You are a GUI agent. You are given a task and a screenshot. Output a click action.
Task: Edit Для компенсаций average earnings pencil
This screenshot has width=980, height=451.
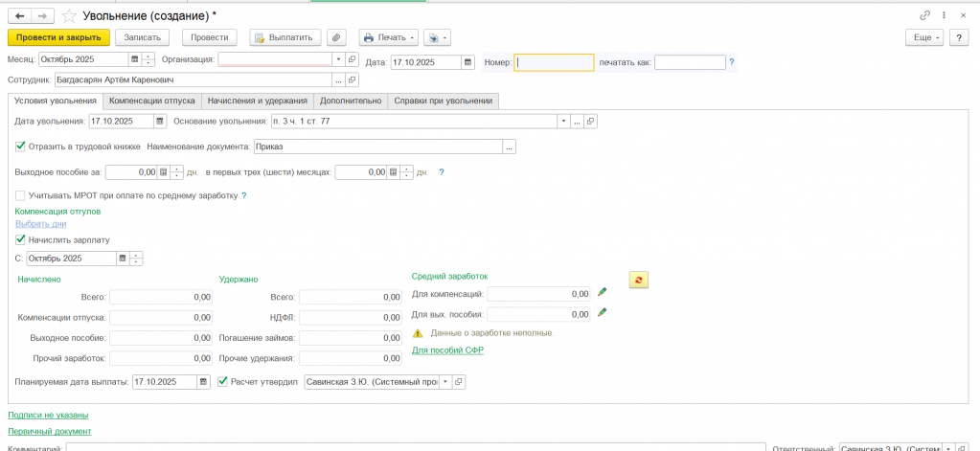(602, 292)
